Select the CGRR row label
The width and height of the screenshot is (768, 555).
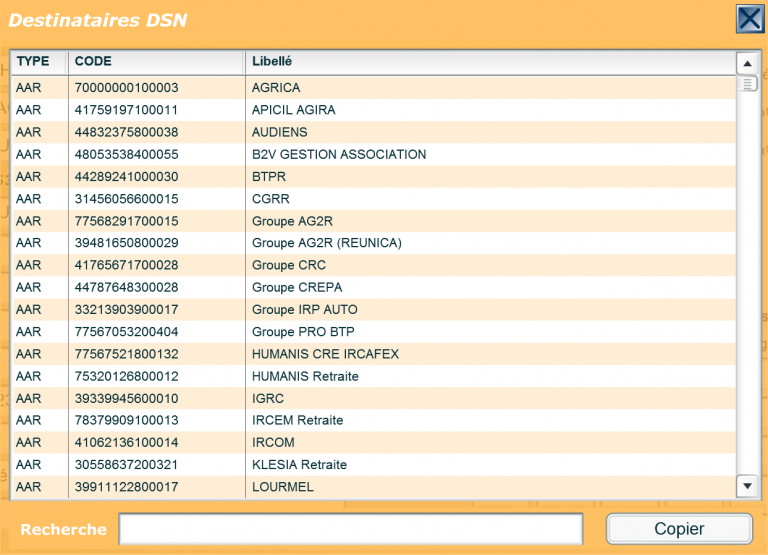(271, 199)
